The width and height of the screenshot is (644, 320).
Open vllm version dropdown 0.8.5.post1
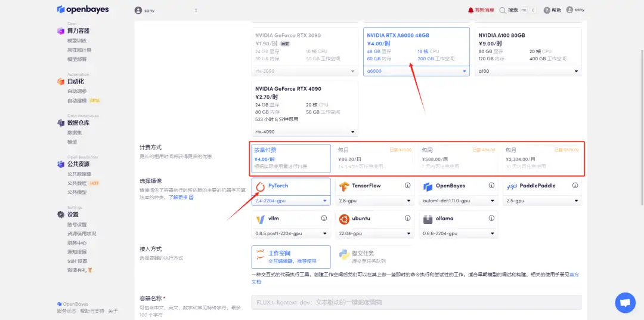pyautogui.click(x=291, y=233)
